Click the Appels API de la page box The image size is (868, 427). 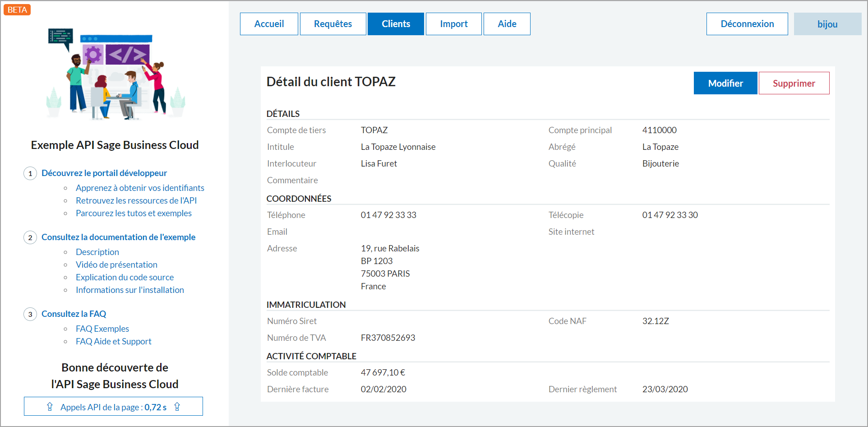click(x=113, y=406)
